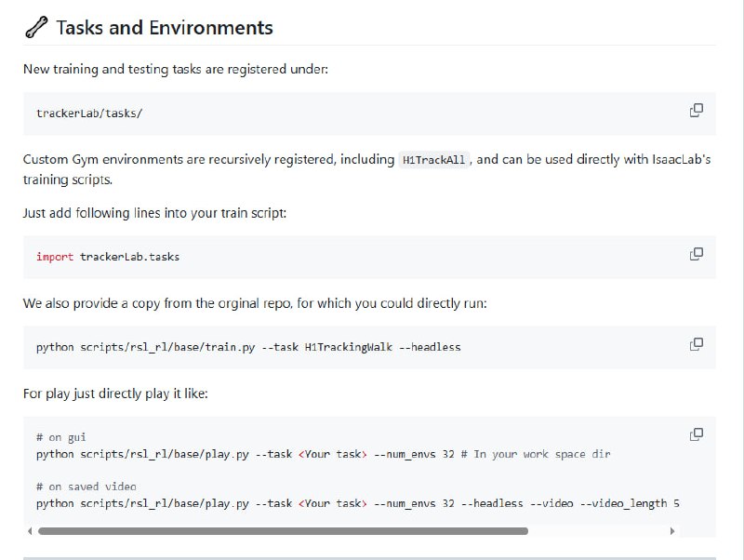Click the play.py line ending with --video_length
The width and height of the screenshot is (744, 560).
(x=358, y=503)
